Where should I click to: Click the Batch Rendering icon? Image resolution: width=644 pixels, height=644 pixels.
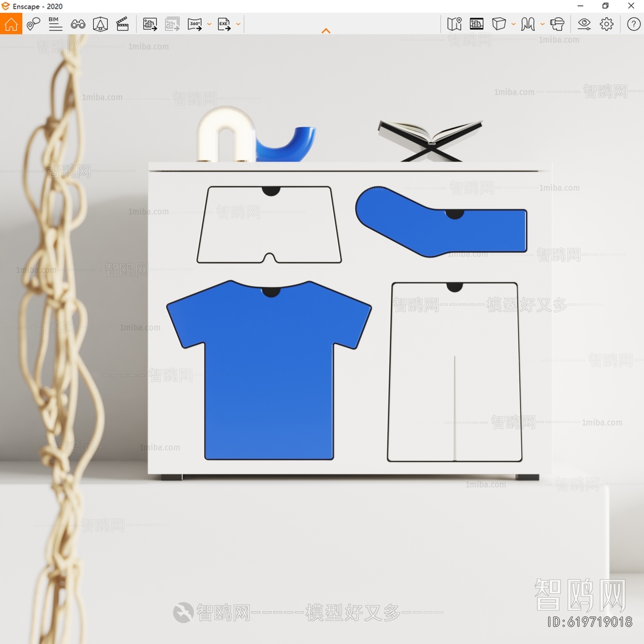tap(172, 24)
